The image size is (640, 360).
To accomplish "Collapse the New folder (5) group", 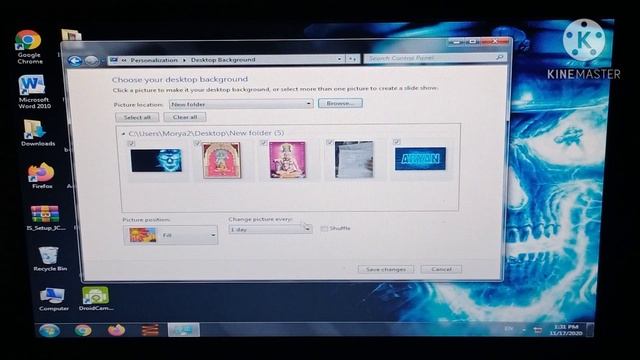I will (x=123, y=133).
